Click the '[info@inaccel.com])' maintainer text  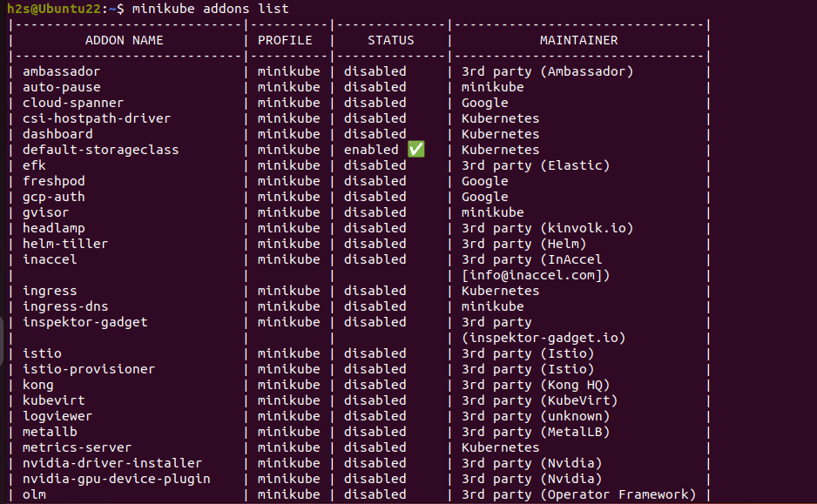point(536,275)
